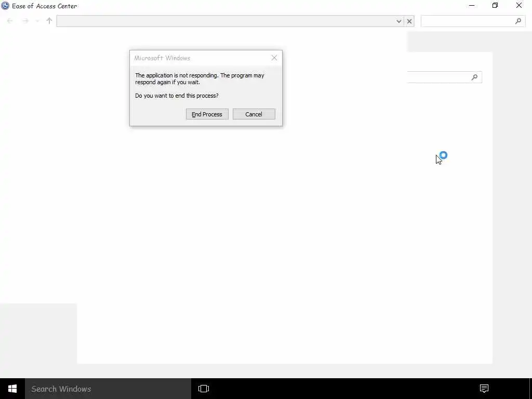Click End Process in the dialog
The height and width of the screenshot is (399, 532).
tap(207, 114)
